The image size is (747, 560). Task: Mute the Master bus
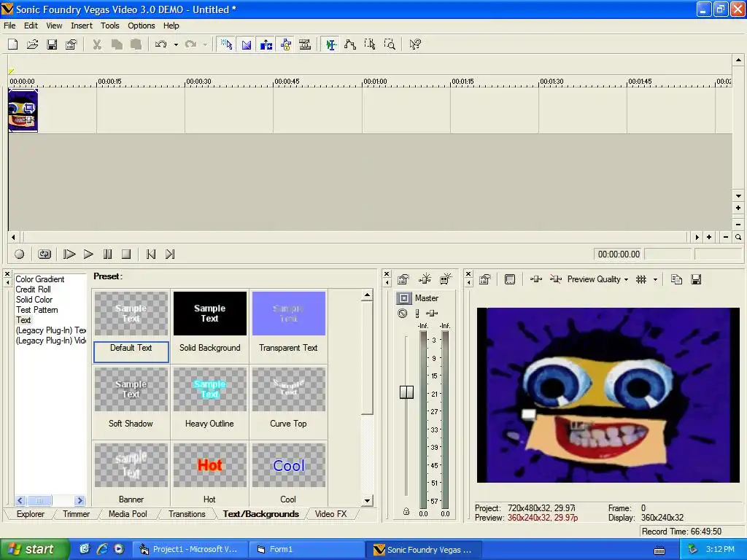[x=403, y=314]
